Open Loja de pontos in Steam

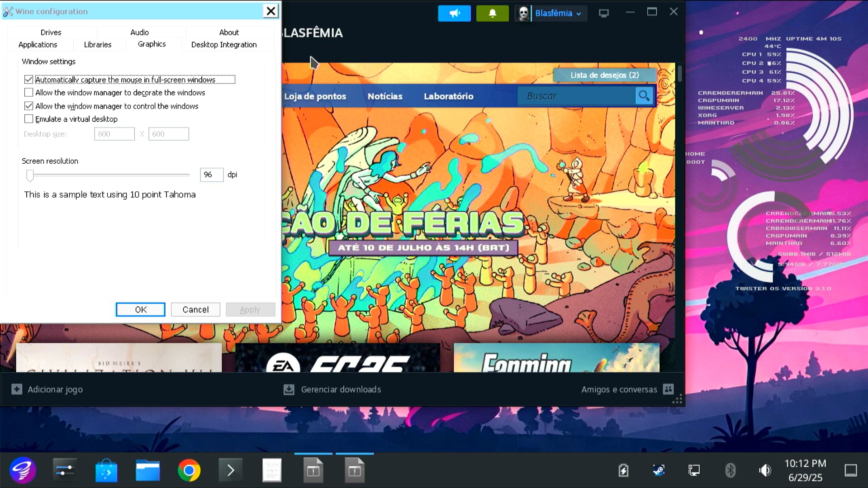[315, 96]
